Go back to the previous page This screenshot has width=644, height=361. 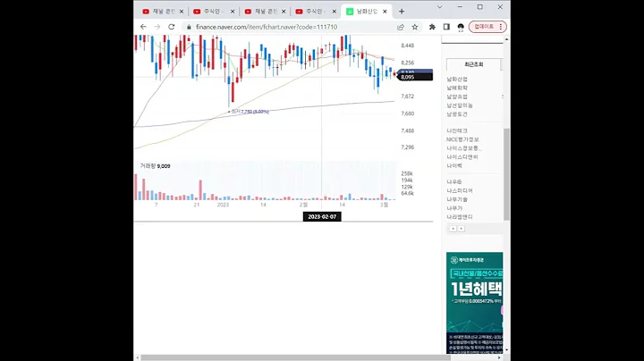coord(143,27)
